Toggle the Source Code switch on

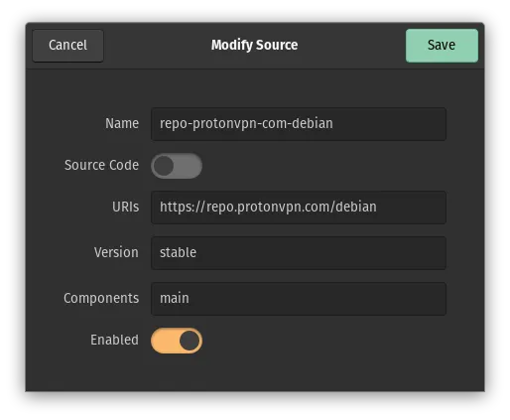(x=177, y=166)
